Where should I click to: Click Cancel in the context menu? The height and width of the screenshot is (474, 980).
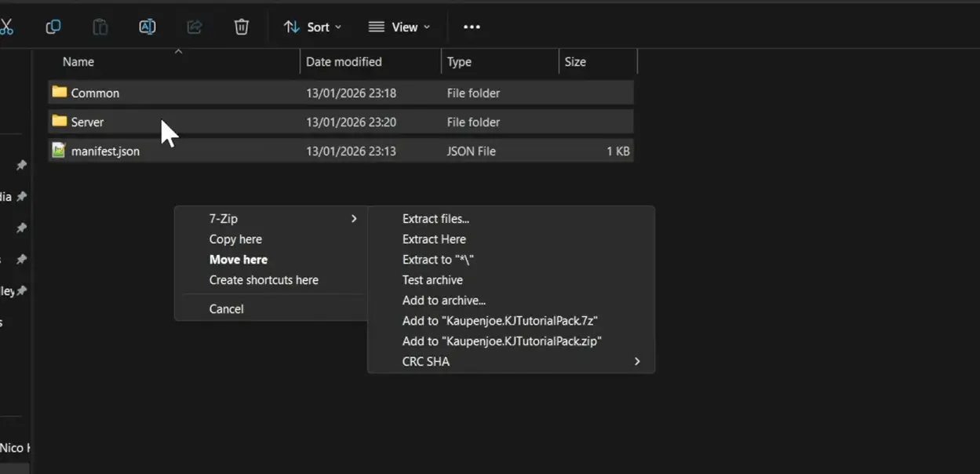pyautogui.click(x=226, y=309)
